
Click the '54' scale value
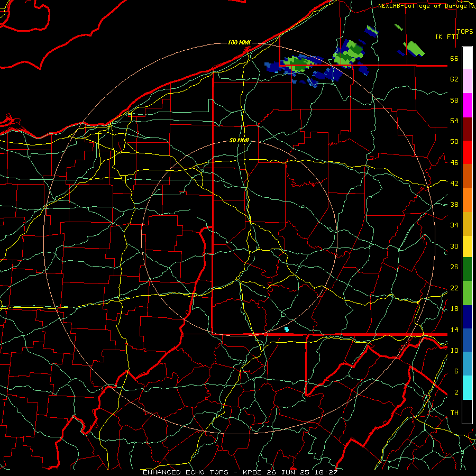point(454,121)
